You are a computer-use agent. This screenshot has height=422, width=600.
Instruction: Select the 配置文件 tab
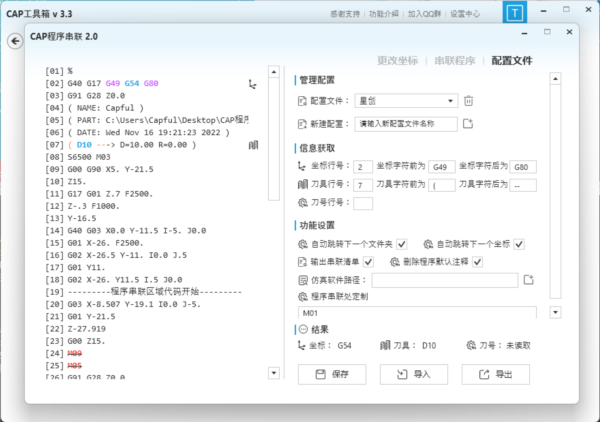(x=512, y=60)
